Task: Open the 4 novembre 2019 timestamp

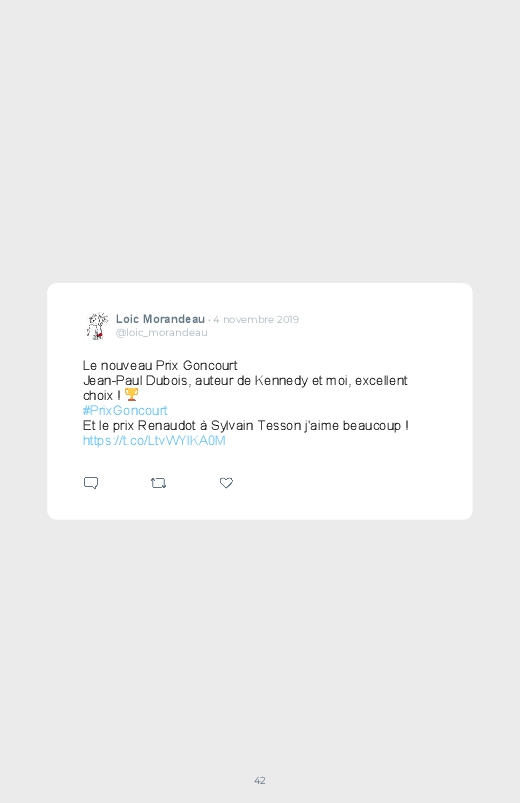Action: (256, 320)
